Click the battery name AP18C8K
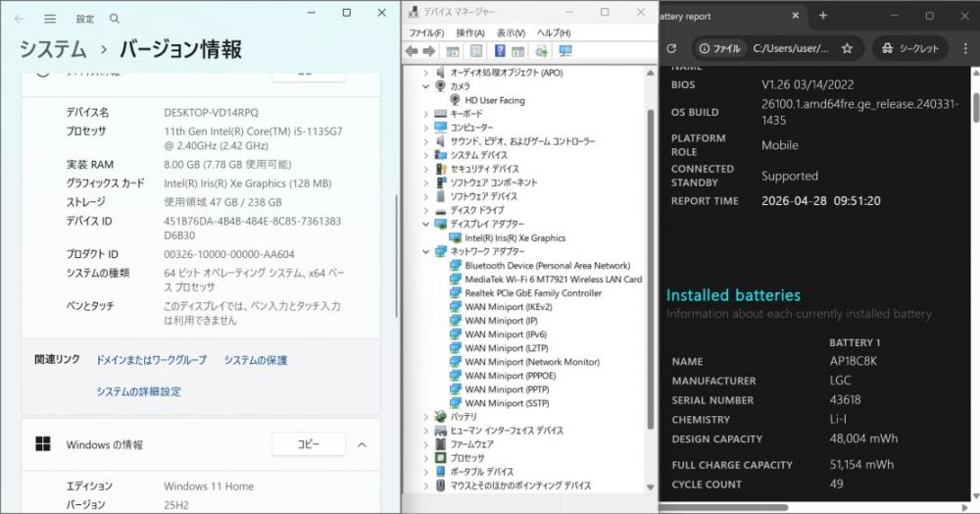The image size is (980, 514). point(854,361)
